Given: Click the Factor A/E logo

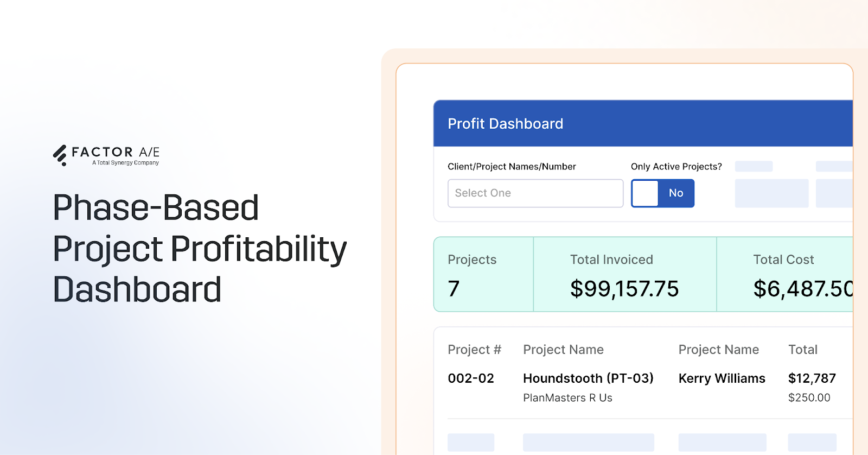Looking at the screenshot, I should point(106,155).
